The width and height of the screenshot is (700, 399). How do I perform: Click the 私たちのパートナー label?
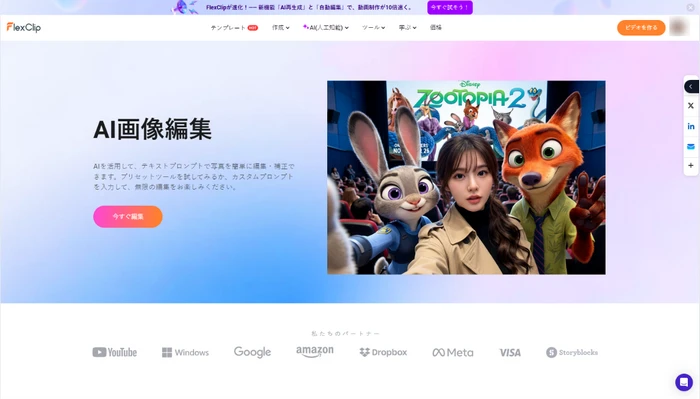click(x=346, y=333)
